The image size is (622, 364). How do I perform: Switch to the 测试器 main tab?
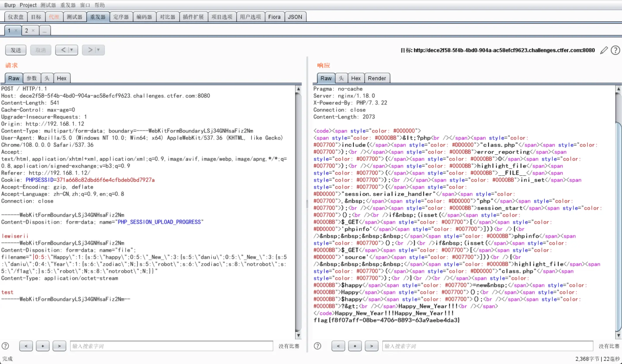click(x=75, y=17)
